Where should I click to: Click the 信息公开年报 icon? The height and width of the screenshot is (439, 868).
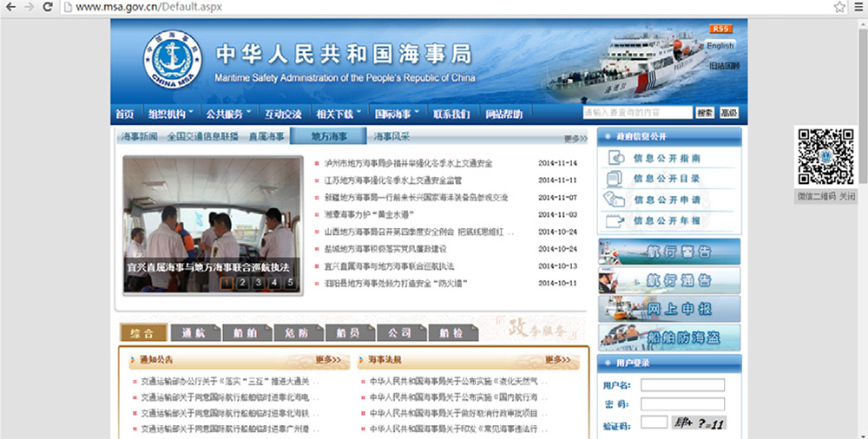coord(615,220)
